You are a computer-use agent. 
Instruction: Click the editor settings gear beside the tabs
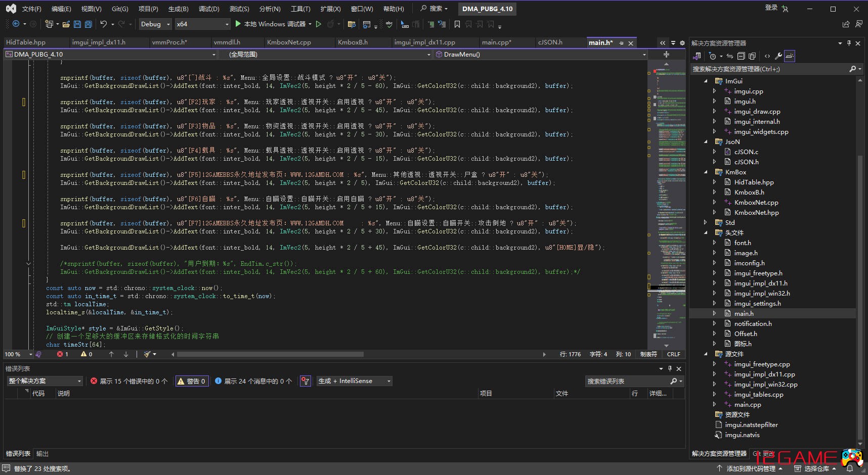coord(682,43)
